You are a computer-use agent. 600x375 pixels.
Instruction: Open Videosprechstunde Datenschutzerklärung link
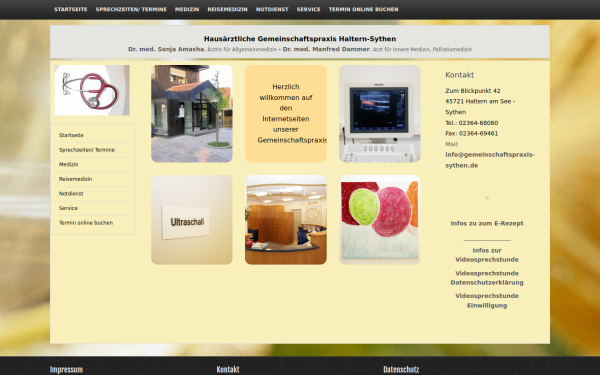pyautogui.click(x=487, y=278)
